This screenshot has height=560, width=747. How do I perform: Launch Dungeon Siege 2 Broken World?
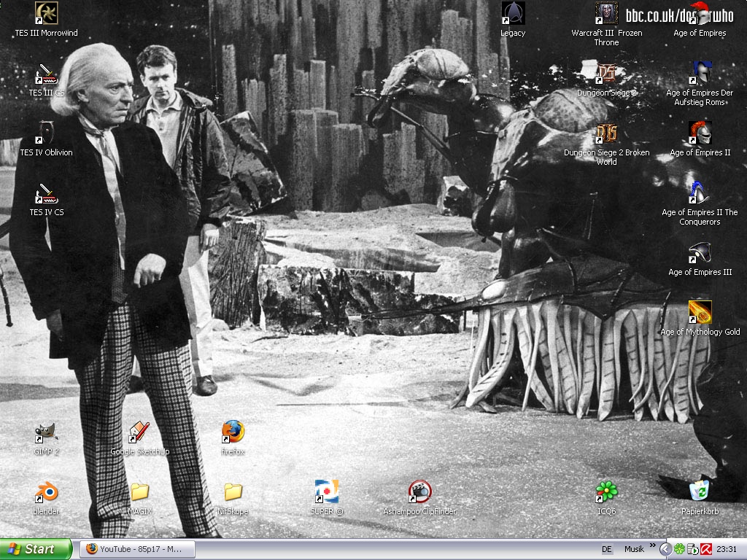pos(606,134)
